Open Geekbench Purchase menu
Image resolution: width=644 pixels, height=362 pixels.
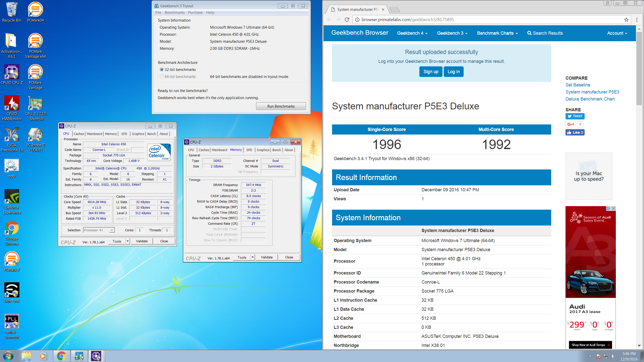point(195,13)
